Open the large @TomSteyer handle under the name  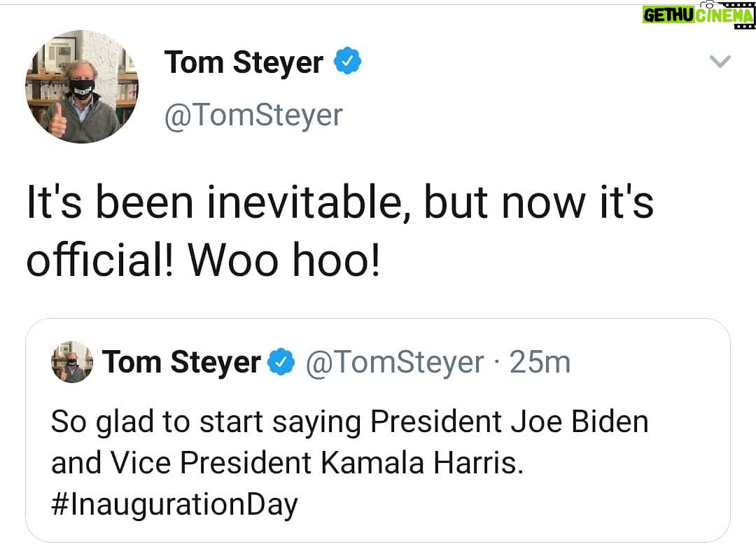point(253,116)
